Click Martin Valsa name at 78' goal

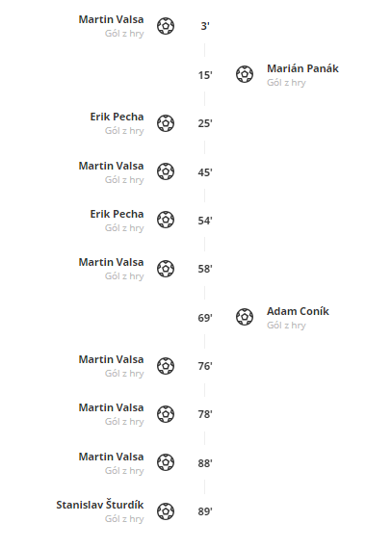[111, 408]
